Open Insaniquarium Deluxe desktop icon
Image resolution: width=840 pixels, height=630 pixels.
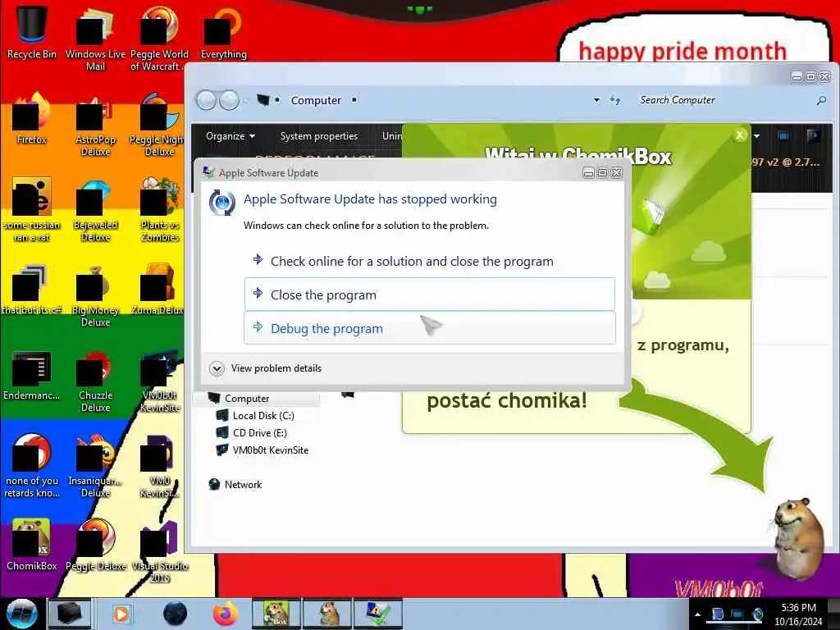[x=95, y=465]
